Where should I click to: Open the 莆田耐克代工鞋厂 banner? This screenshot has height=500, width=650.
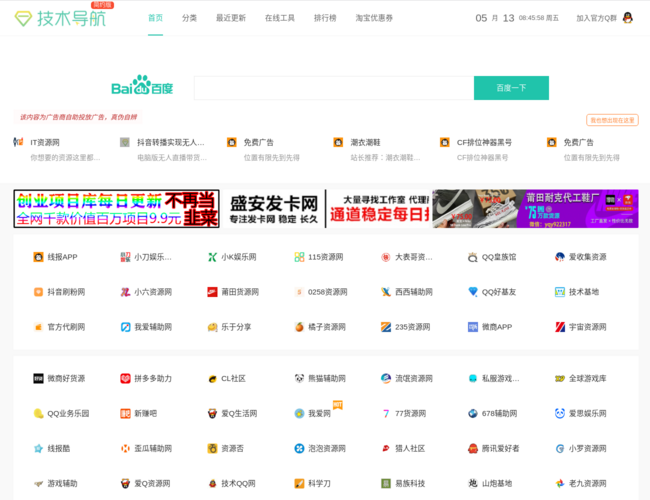[535, 209]
